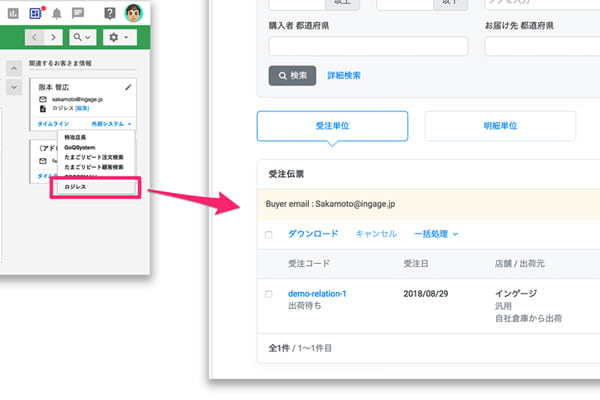600x400 pixels.
Task: Go to previous with left arrow button
Action: tap(35, 37)
